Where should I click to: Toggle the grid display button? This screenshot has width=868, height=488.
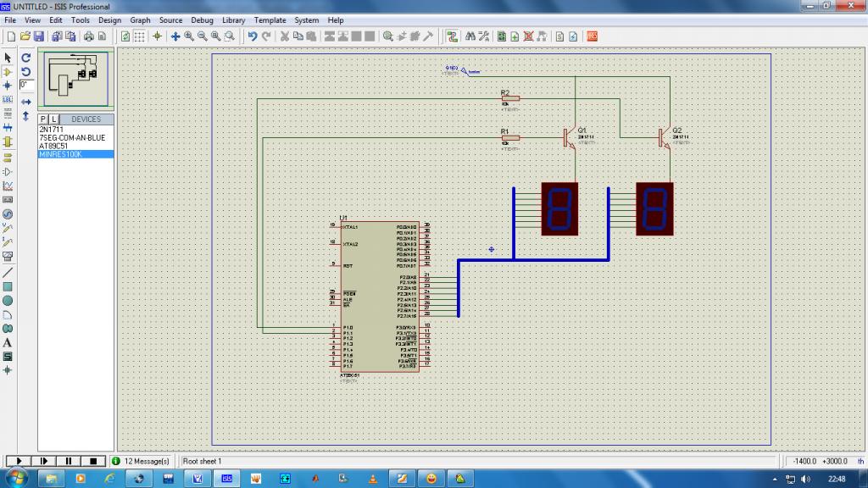pyautogui.click(x=139, y=36)
